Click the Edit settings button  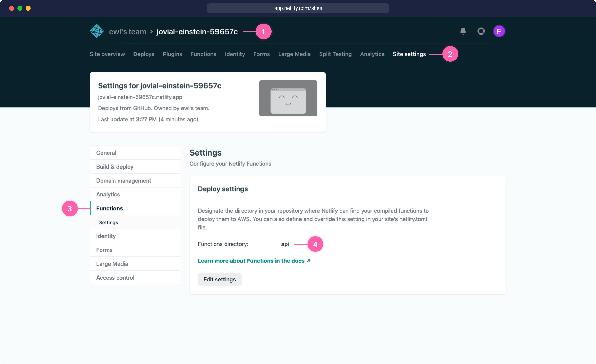tap(219, 279)
